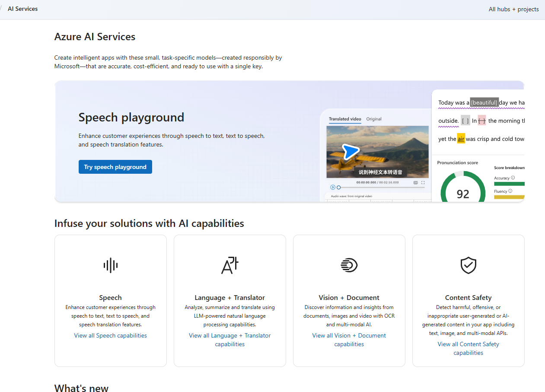Viewport: 545px width, 392px height.
Task: Open View all Speech capabilities link
Action: tap(111, 335)
